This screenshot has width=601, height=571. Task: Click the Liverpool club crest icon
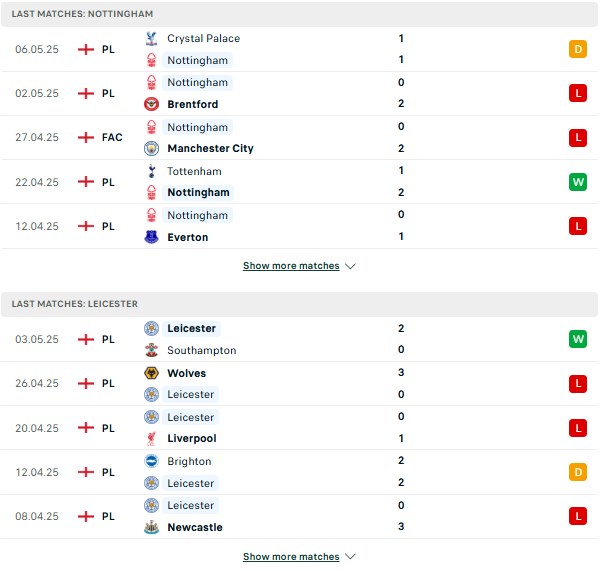(x=151, y=438)
